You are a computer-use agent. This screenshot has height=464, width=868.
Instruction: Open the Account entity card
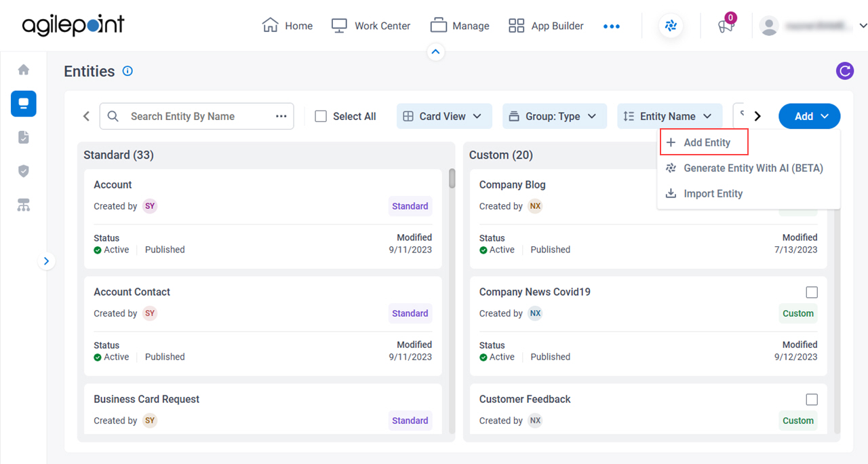pos(262,218)
